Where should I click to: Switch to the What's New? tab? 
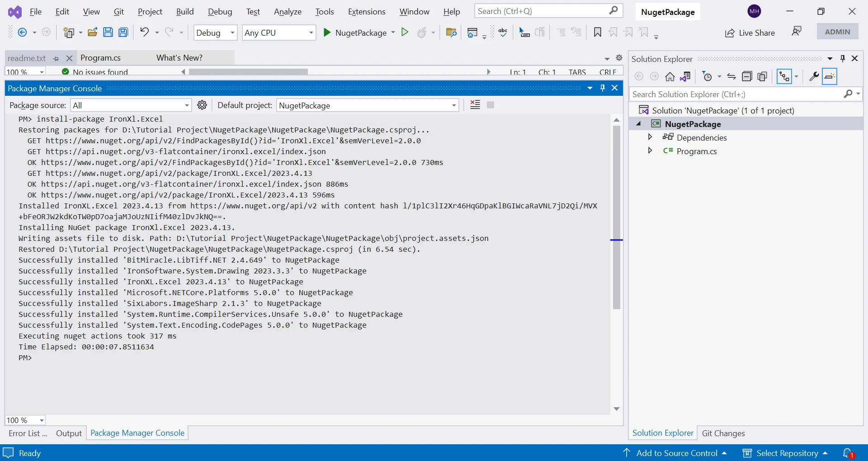point(179,58)
